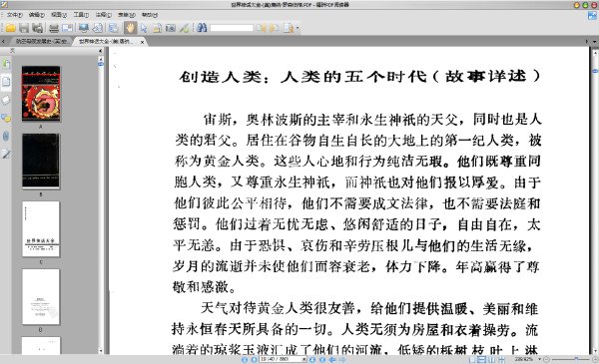Image resolution: width=599 pixels, height=364 pixels.
Task: Click the email/send toolbar icon
Action: tap(67, 28)
